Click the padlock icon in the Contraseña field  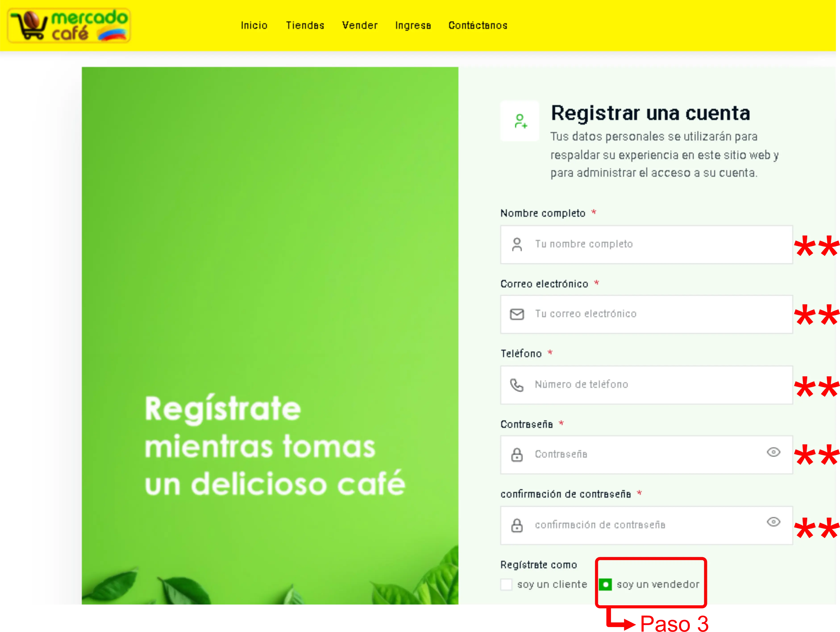pos(517,454)
